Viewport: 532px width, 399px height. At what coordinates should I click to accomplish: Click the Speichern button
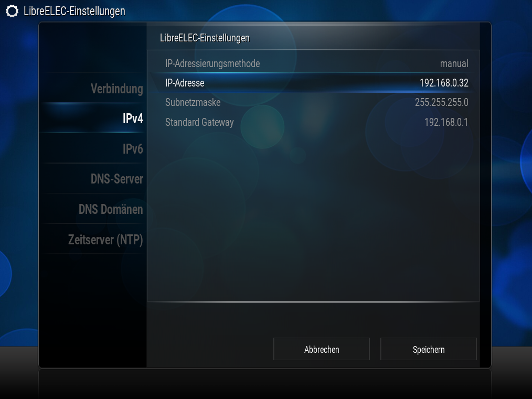click(429, 349)
